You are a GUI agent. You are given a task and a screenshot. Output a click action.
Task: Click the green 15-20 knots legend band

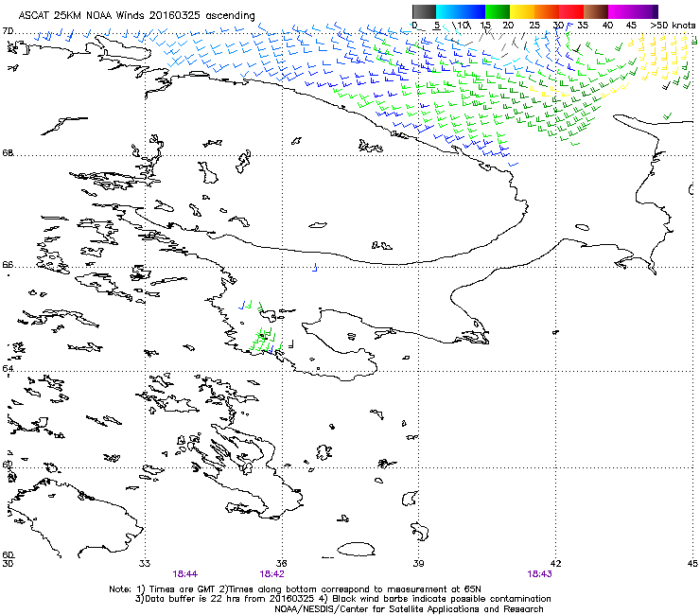point(498,11)
